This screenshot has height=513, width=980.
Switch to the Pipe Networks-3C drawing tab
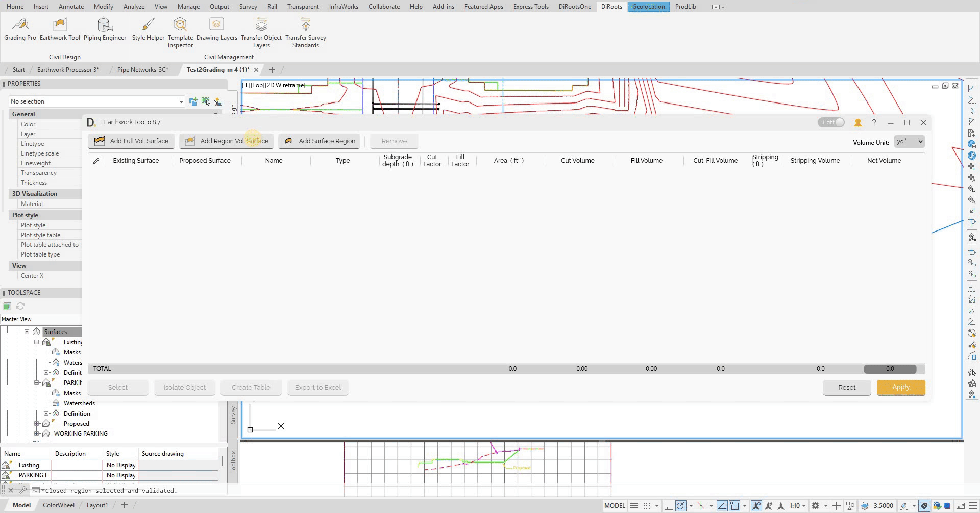(143, 69)
